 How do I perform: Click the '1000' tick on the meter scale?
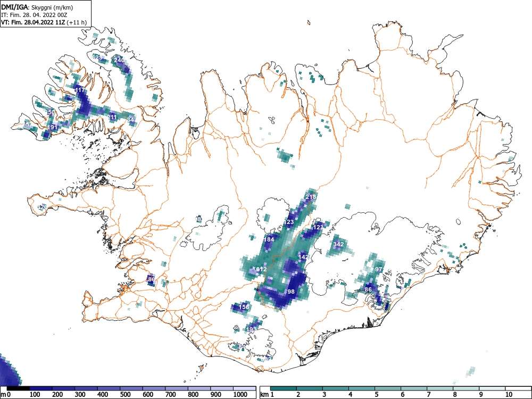[x=240, y=395]
